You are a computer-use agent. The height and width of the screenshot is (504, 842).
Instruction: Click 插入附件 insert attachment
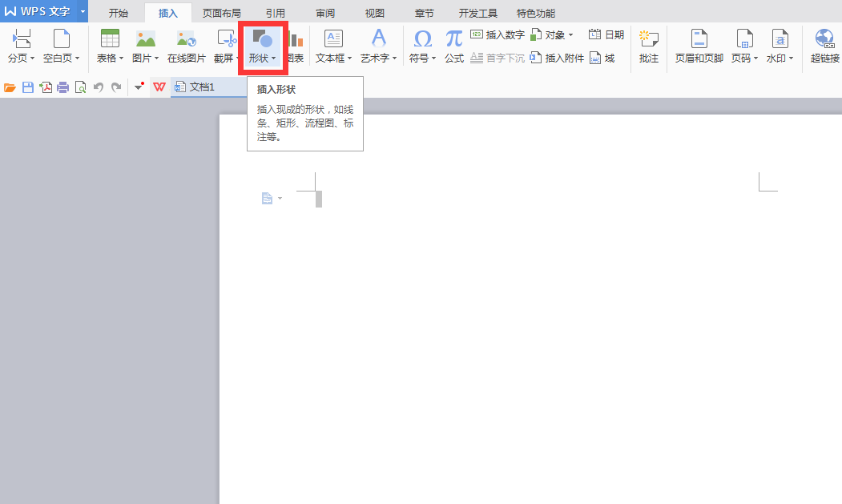point(557,58)
